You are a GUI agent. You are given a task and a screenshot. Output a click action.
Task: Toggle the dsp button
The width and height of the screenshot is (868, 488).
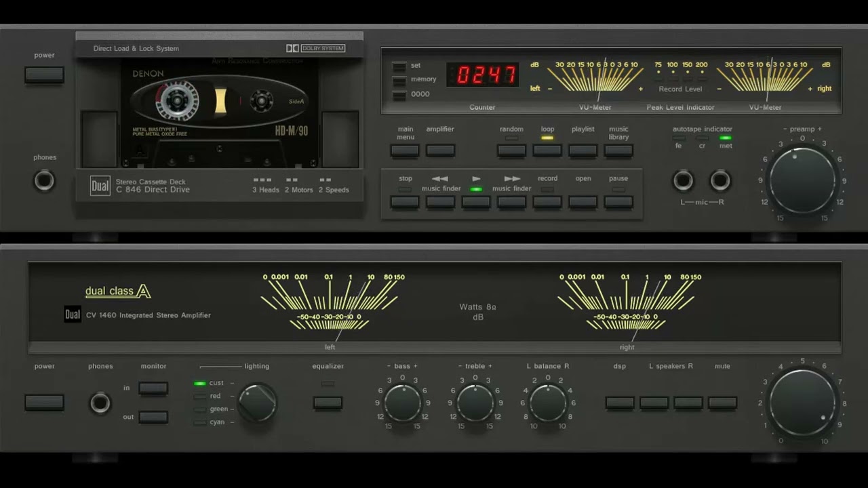(x=620, y=403)
